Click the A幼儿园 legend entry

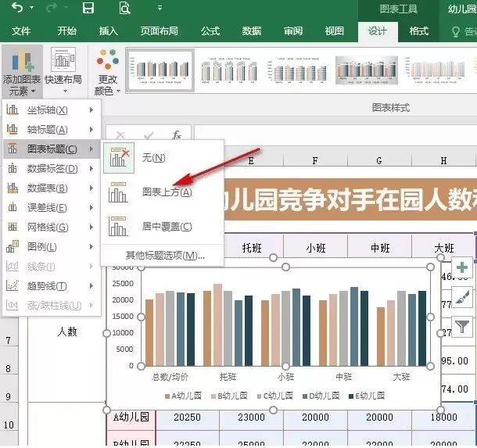point(183,396)
